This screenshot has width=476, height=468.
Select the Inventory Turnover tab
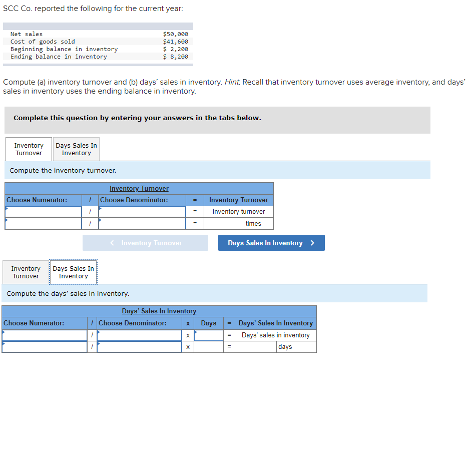28,149
